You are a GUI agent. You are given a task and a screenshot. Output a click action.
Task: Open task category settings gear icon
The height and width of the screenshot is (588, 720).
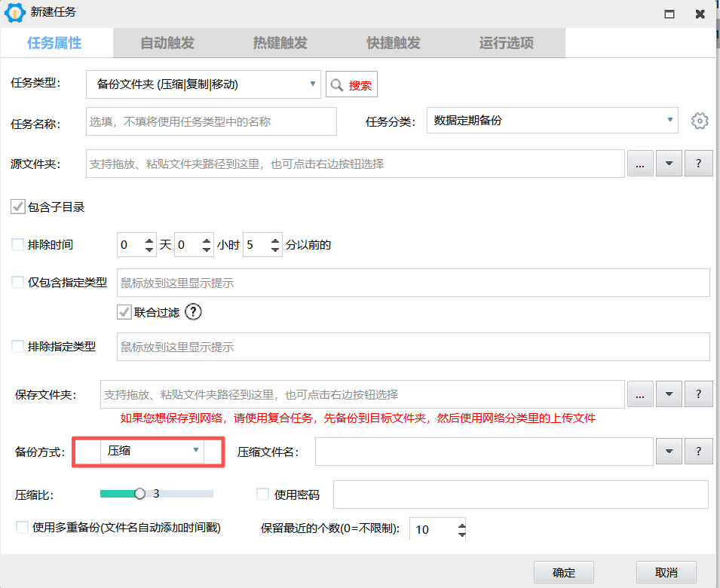pyautogui.click(x=700, y=121)
